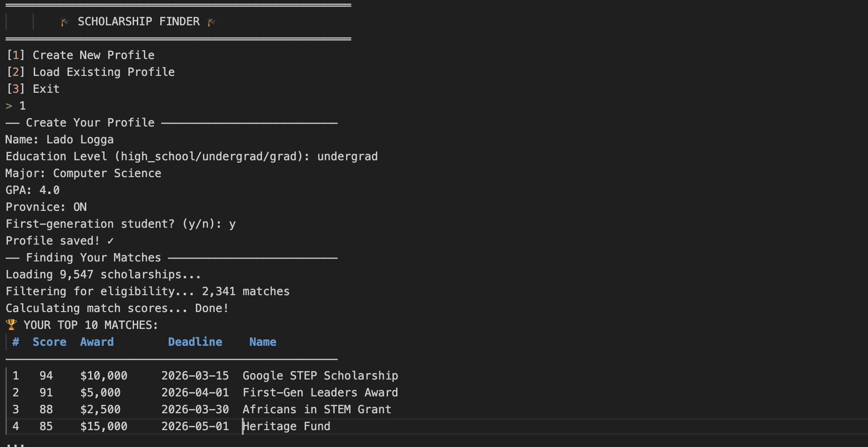The image size is (868, 447).
Task: Select the First-Gen Leaders Award entry
Action: (x=320, y=393)
